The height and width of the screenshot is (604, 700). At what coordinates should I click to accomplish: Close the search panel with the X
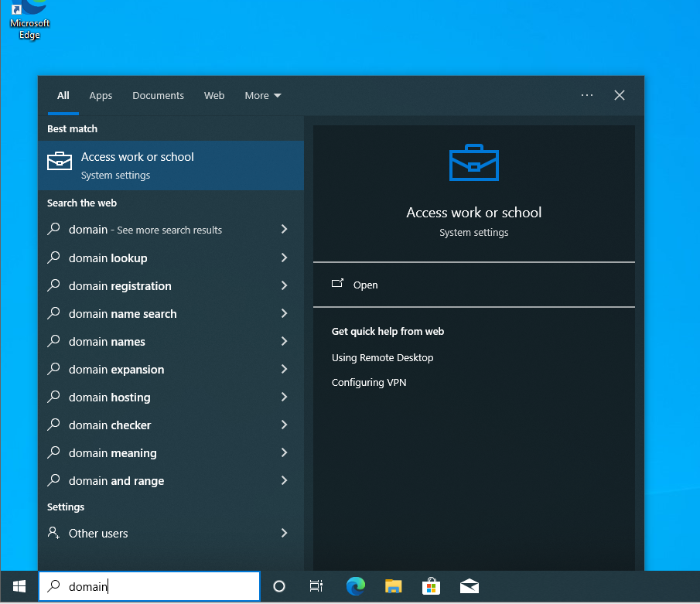(620, 95)
